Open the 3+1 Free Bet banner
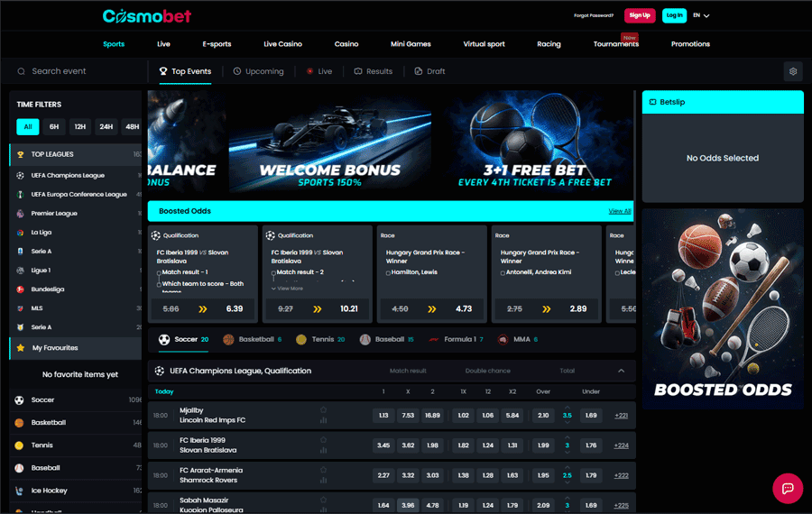812x514 pixels. pos(535,142)
